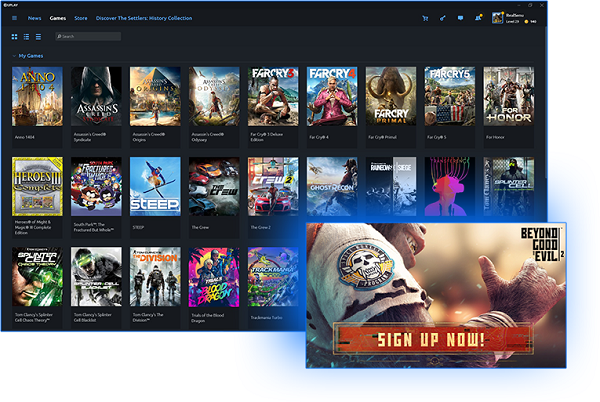Select the For Honor game tile
This screenshot has height=402, width=600.
coord(508,96)
